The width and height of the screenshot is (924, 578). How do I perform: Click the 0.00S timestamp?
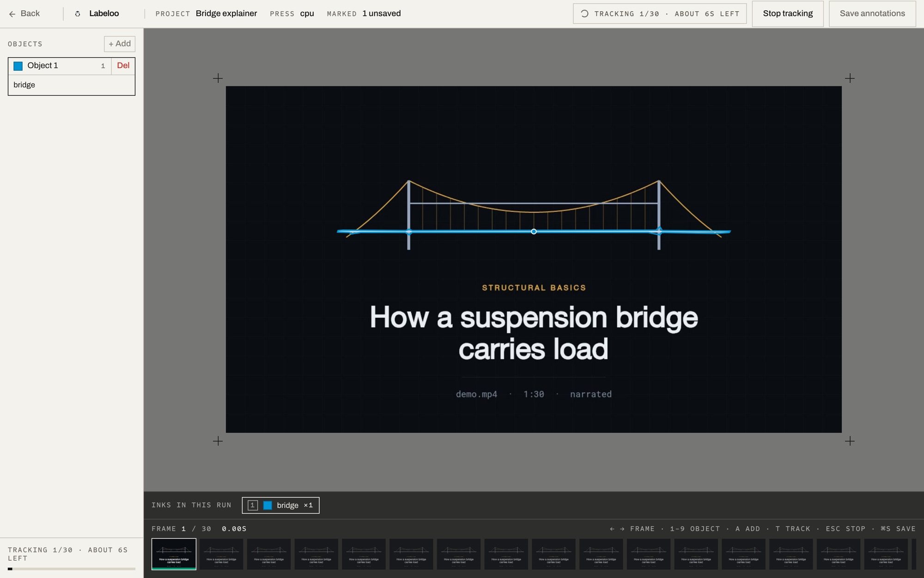[234, 529]
